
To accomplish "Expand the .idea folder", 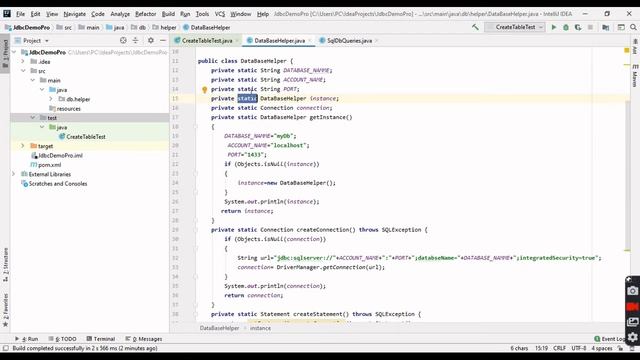I will coord(23,62).
